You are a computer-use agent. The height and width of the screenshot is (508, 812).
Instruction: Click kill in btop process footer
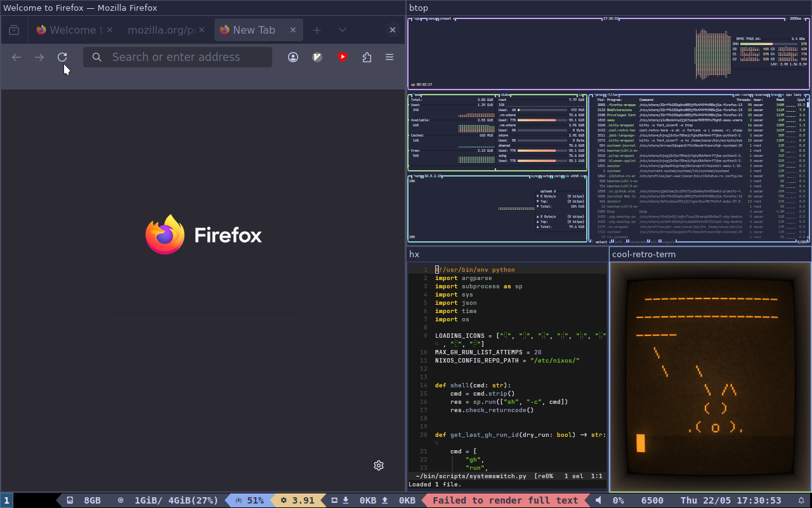tap(655, 242)
